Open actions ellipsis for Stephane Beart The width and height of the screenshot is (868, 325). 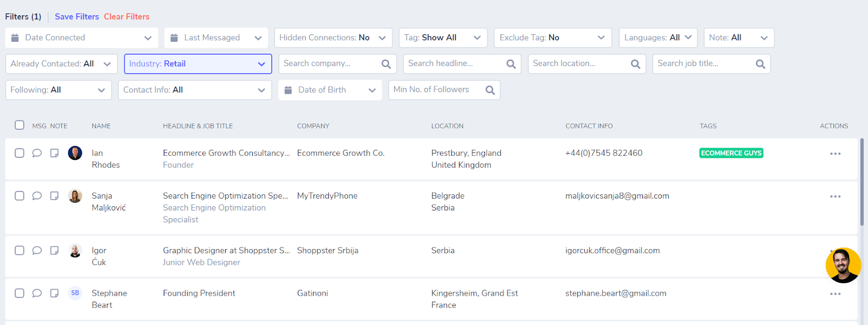tap(835, 294)
